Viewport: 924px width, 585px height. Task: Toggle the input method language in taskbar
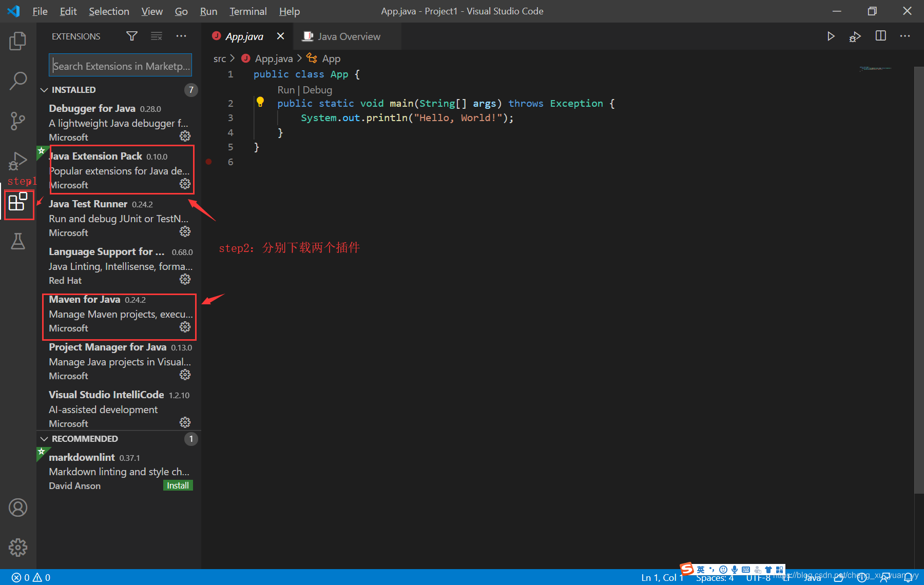[x=701, y=569]
